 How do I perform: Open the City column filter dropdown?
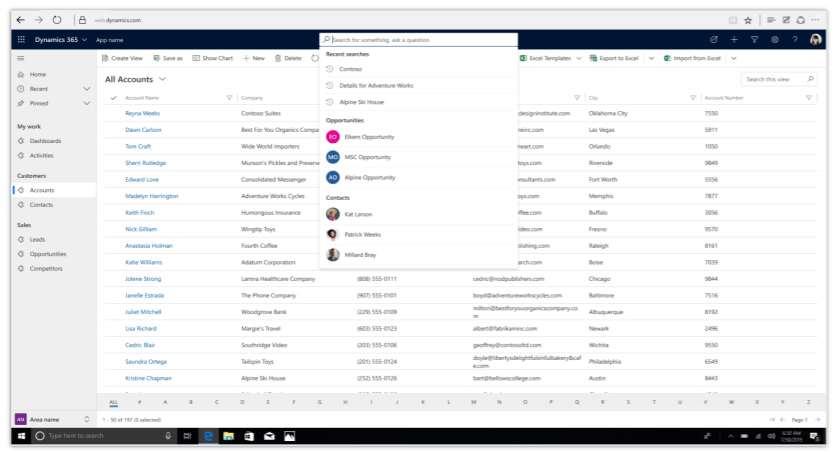pyautogui.click(x=693, y=98)
